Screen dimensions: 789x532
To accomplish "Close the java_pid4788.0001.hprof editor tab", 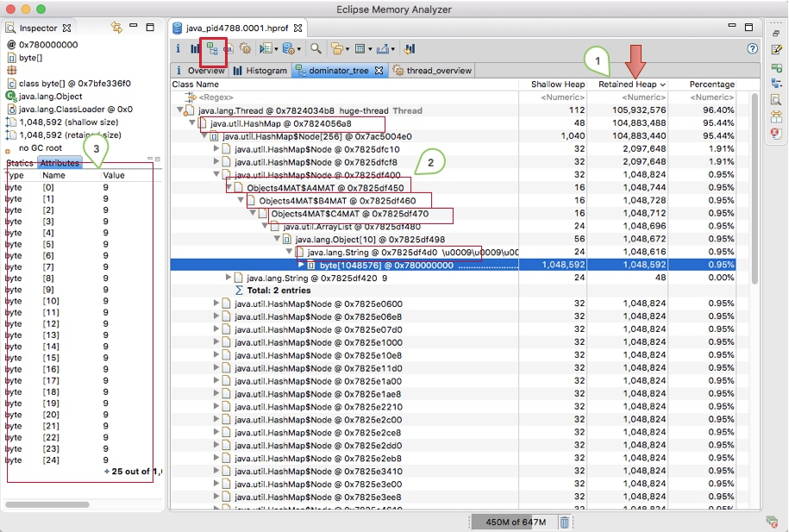I will pos(297,28).
